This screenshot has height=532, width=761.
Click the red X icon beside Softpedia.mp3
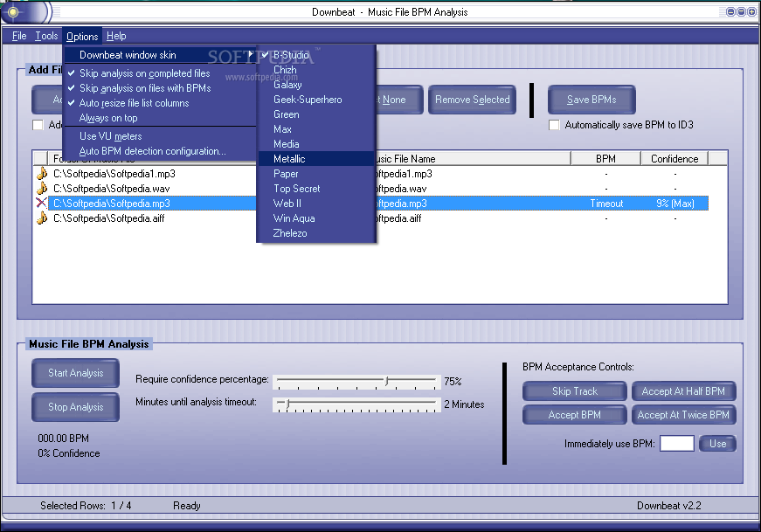tap(42, 204)
